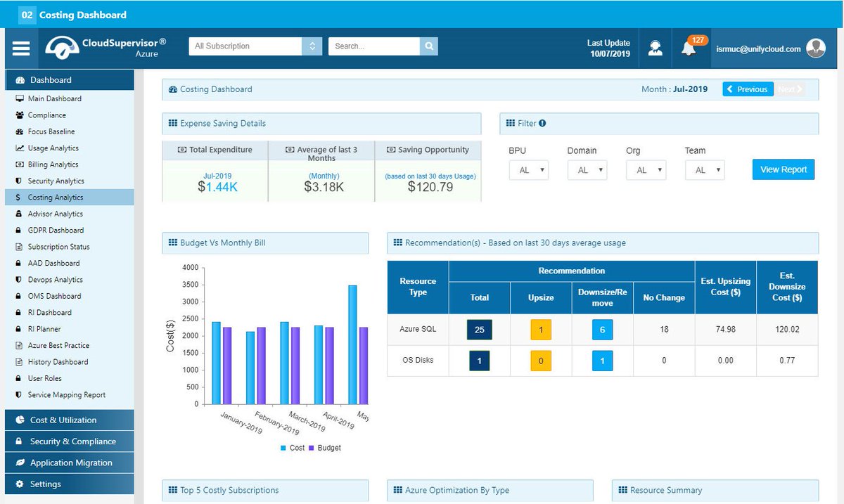Toggle the Budget legend entry
Viewport: 844px width, 504px height.
[x=324, y=448]
